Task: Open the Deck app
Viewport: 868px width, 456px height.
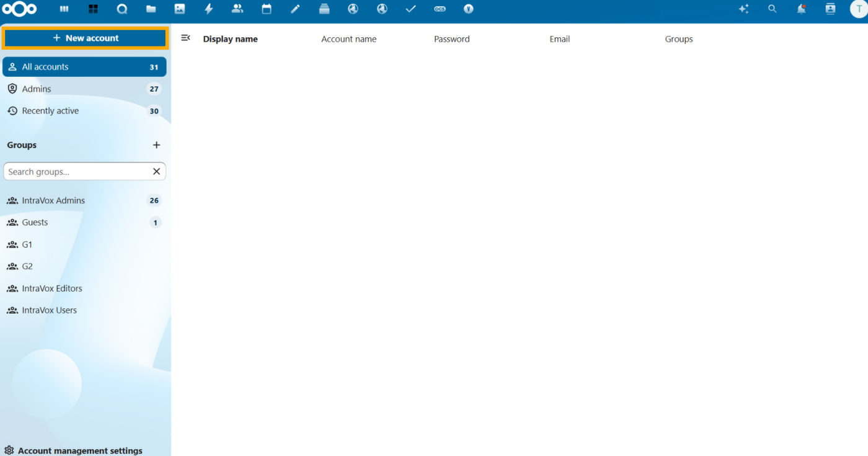Action: pos(324,9)
